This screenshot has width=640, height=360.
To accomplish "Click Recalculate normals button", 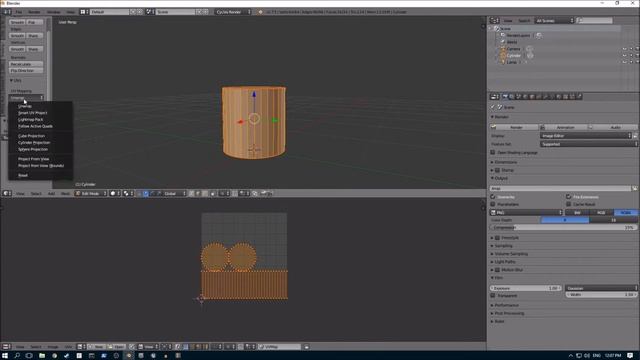I will click(x=26, y=64).
